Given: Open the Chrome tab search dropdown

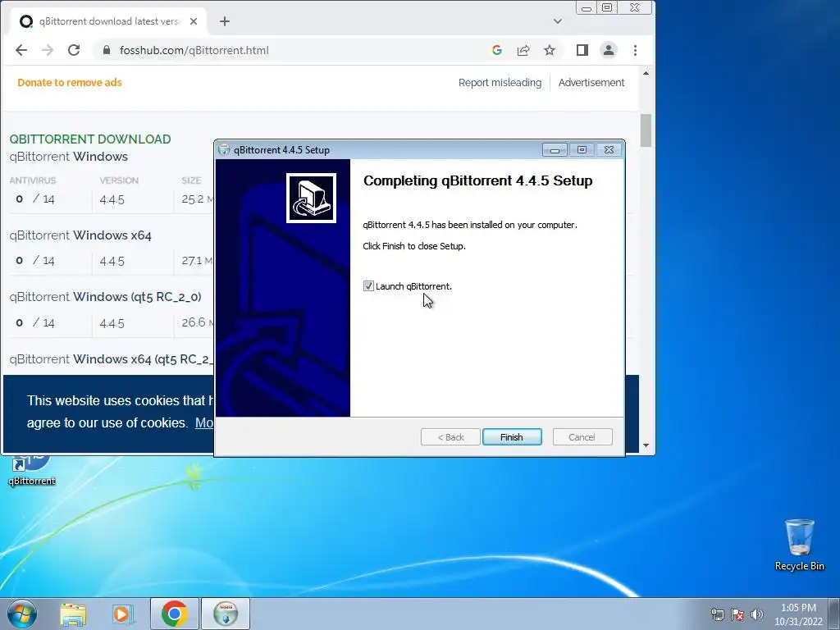Looking at the screenshot, I should [x=558, y=21].
